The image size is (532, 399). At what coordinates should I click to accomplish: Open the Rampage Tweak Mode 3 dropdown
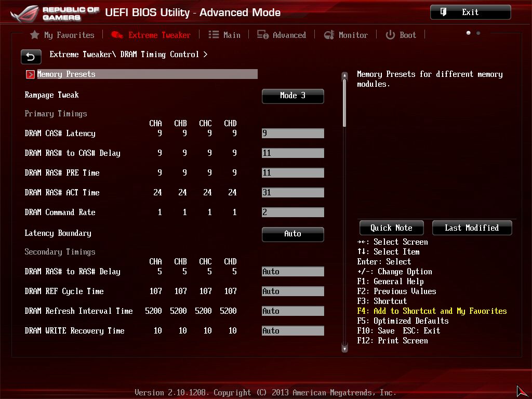coord(293,96)
